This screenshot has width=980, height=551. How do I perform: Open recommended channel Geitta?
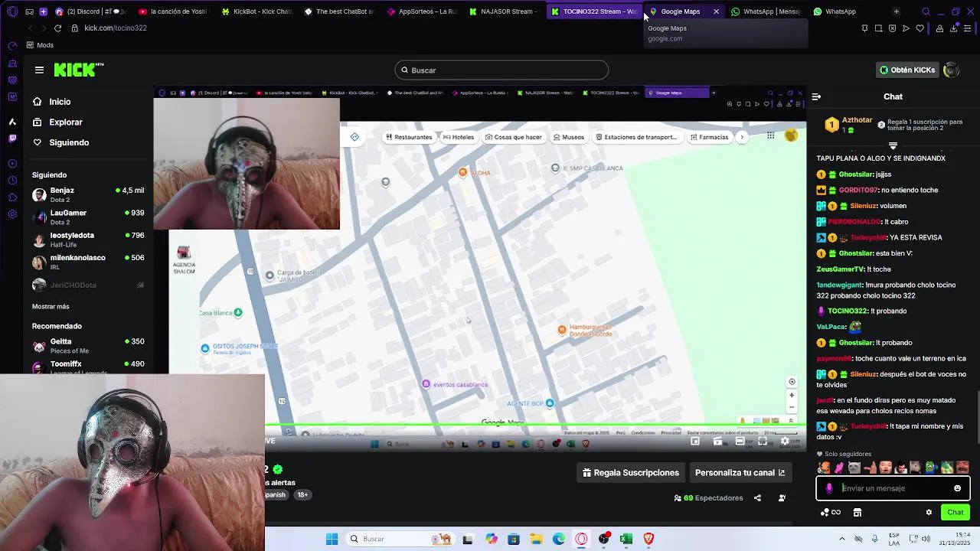pyautogui.click(x=88, y=346)
